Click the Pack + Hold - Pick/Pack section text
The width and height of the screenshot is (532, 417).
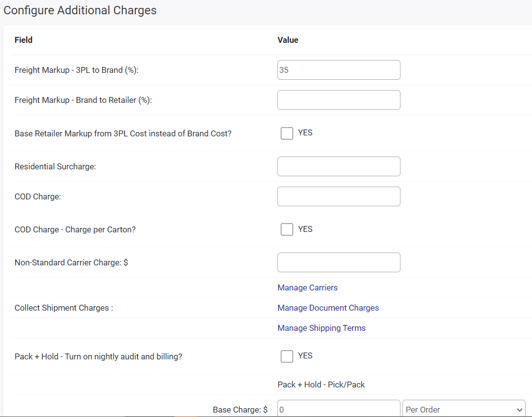[x=321, y=385]
